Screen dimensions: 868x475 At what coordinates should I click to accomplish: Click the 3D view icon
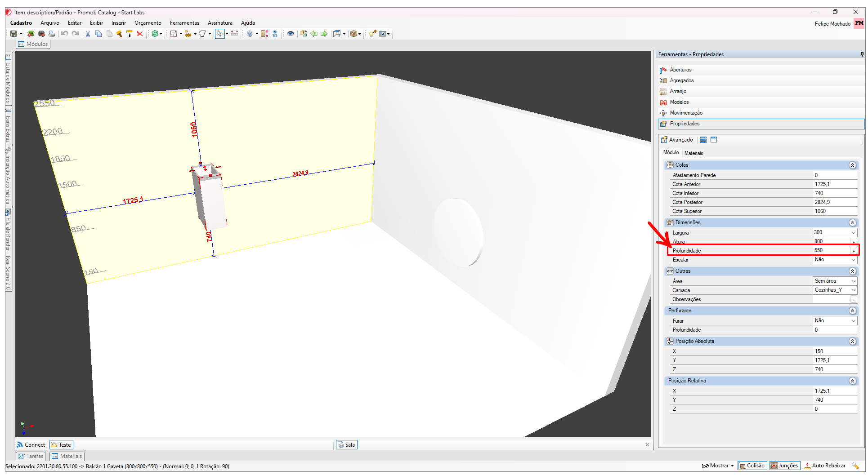click(275, 34)
